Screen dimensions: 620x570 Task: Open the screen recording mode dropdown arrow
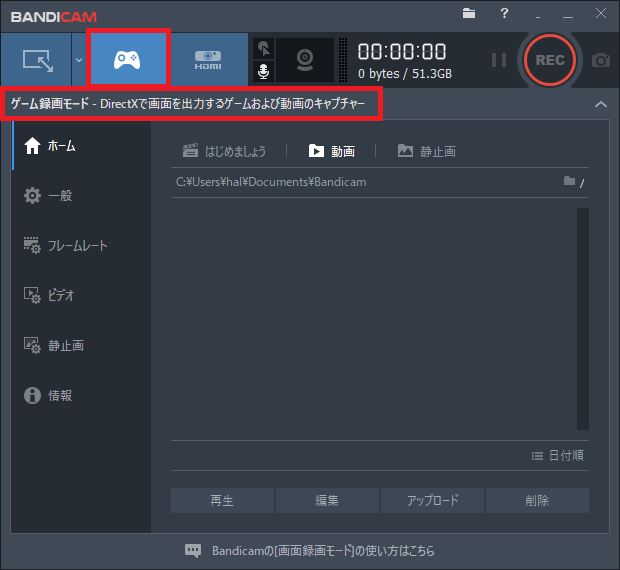[79, 60]
